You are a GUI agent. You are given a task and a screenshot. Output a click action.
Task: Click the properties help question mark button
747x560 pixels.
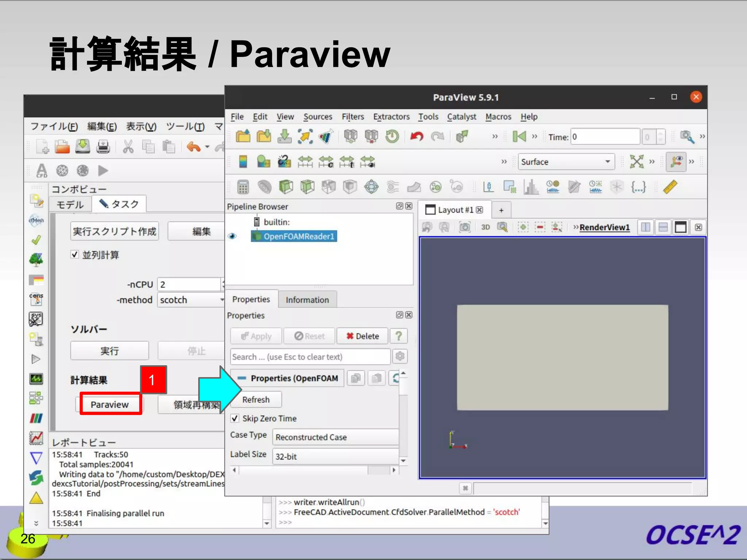[x=398, y=336]
